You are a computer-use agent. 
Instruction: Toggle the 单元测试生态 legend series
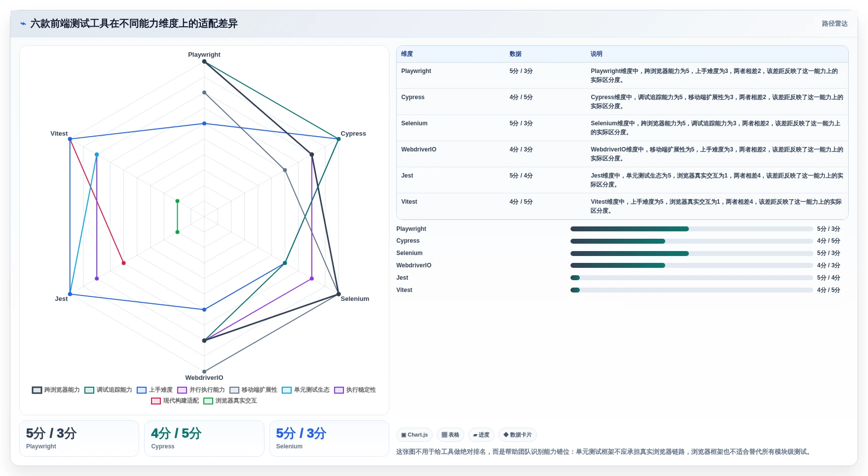click(305, 390)
